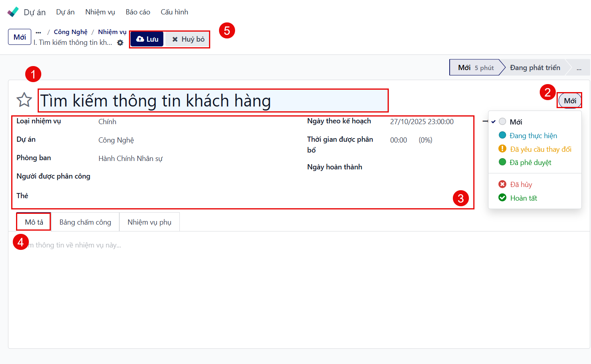Open the Mới state dropdown pill
This screenshot has width=591, height=364.
click(x=569, y=101)
